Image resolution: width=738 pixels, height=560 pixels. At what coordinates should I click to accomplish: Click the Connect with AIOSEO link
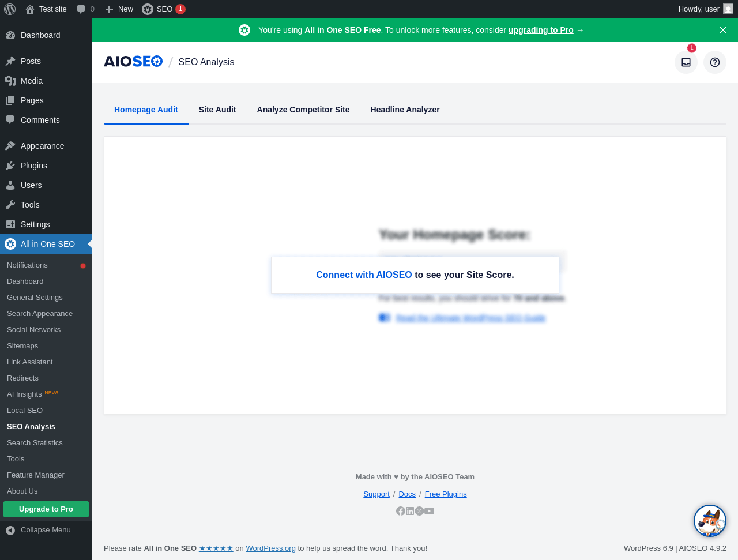(364, 275)
